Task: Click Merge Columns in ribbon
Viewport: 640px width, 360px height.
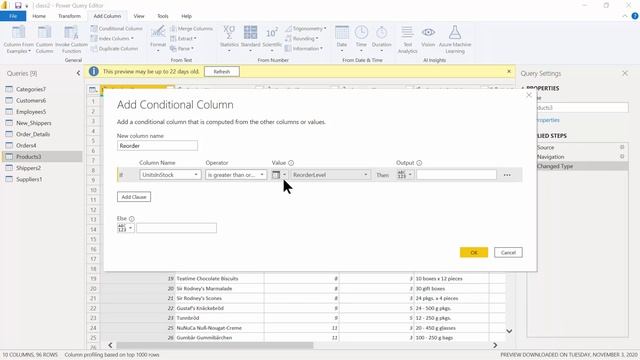Action: 191,29
